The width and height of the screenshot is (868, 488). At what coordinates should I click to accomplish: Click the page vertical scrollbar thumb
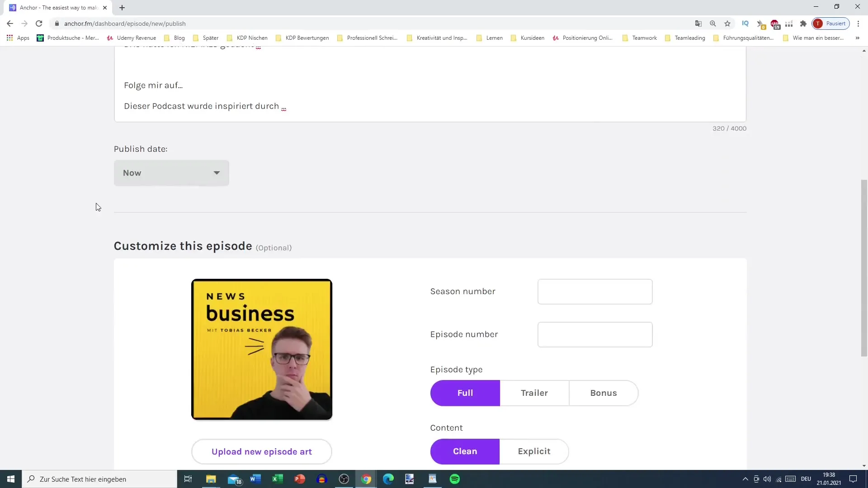(864, 268)
